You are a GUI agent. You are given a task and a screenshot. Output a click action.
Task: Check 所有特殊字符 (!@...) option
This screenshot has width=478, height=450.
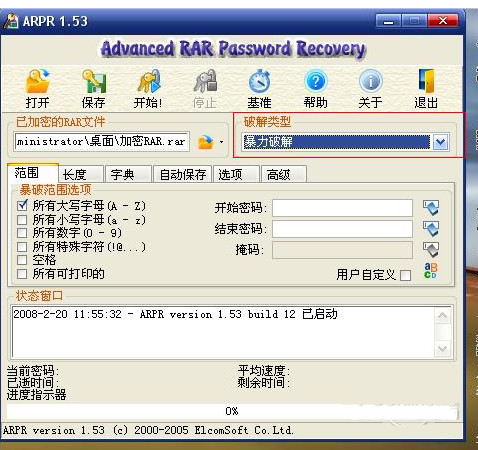[x=22, y=247]
